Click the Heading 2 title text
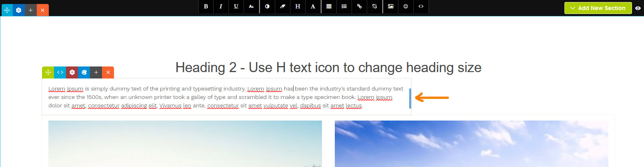 tap(328, 68)
